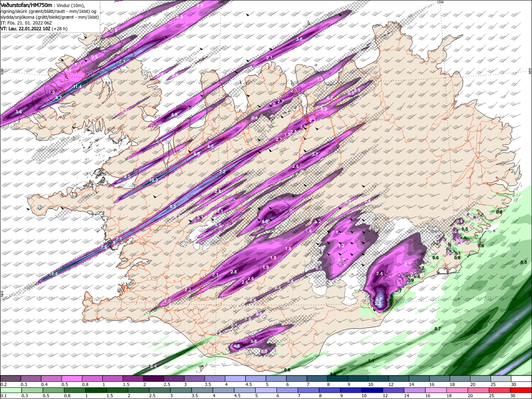Click the 0.2 dark mauve swatch on purple scale
The image size is (532, 399).
click(10, 379)
